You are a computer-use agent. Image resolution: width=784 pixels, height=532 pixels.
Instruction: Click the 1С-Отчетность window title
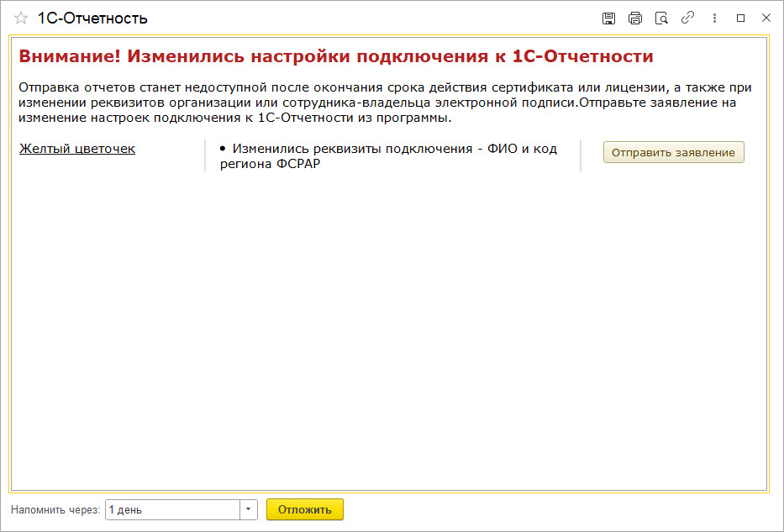[92, 18]
